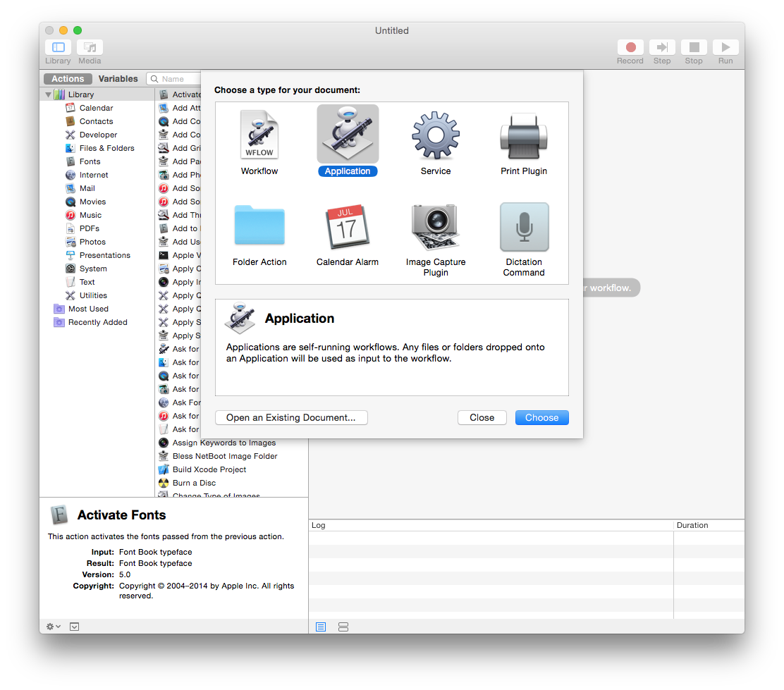Select the Print Plugin printer icon
The height and width of the screenshot is (690, 784).
click(524, 135)
